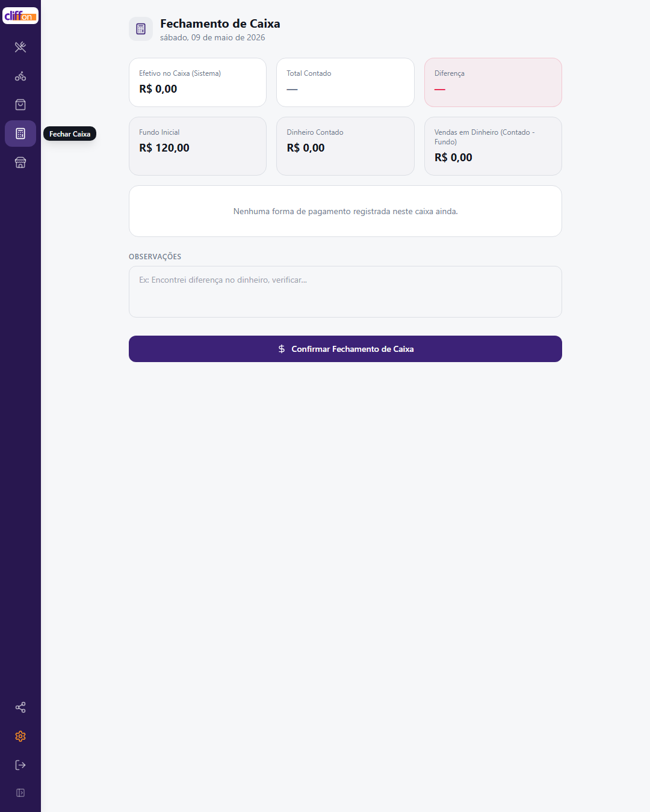Click the calculator icon beside page title
The image size is (650, 812).
pyautogui.click(x=141, y=29)
